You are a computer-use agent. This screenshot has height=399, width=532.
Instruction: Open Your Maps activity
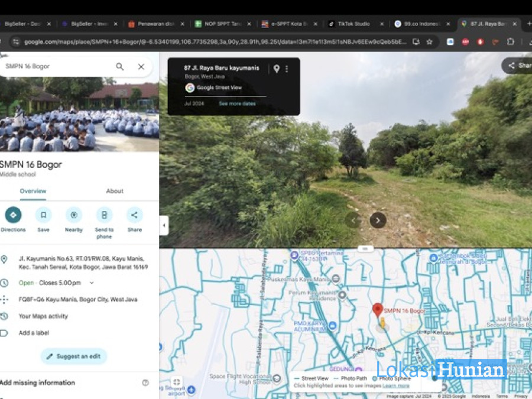click(43, 316)
